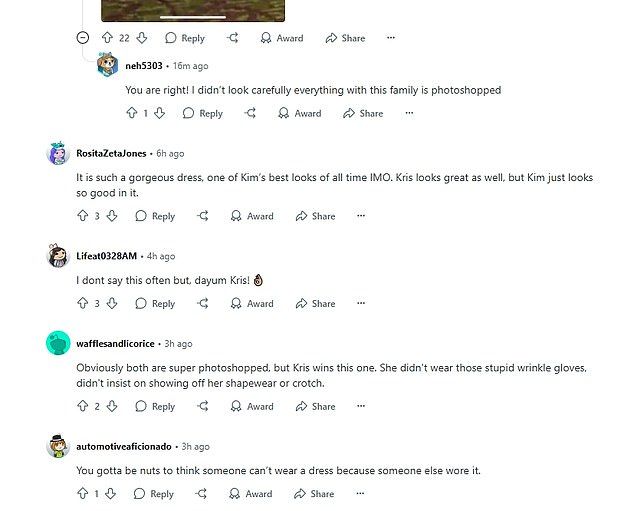This screenshot has height=511, width=634.
Task: Downvote automotiveaficionado's comment
Action: pos(110,494)
